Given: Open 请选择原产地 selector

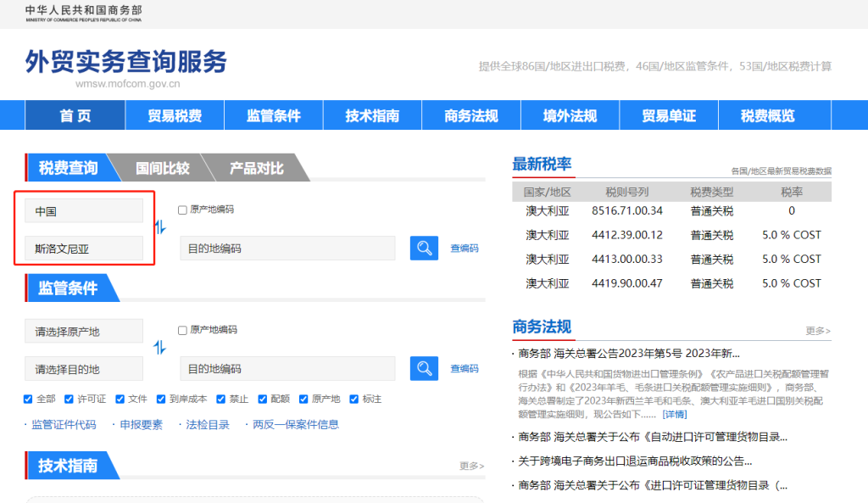Looking at the screenshot, I should point(84,332).
